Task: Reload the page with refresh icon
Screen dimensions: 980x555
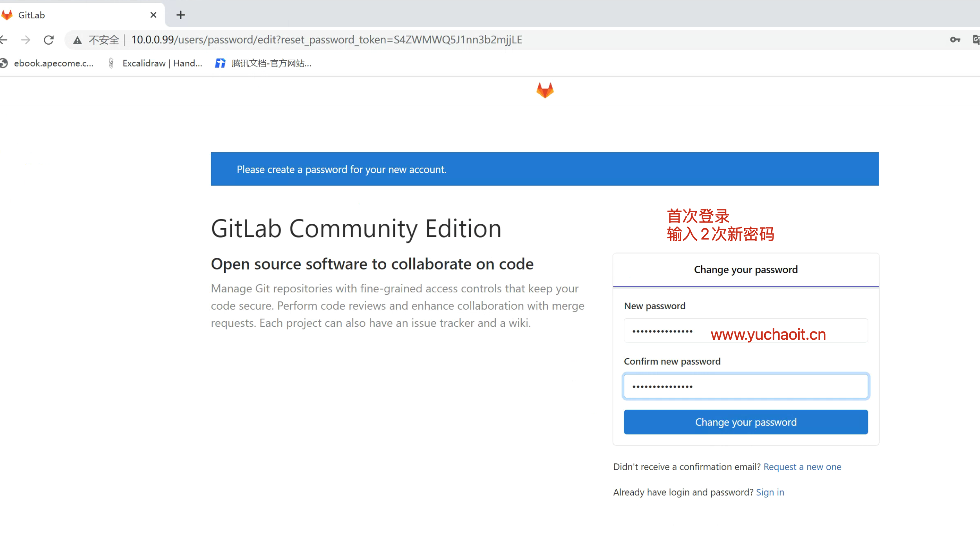Action: coord(49,40)
